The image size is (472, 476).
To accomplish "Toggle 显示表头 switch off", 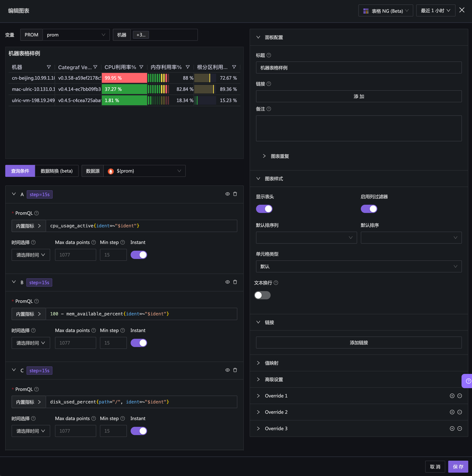I will coord(264,209).
